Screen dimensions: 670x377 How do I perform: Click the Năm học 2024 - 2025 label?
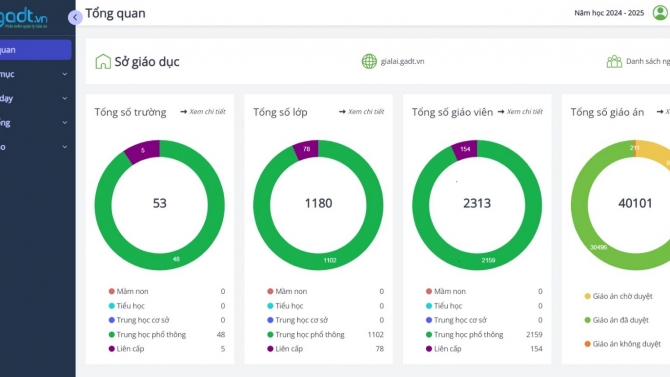tap(609, 13)
